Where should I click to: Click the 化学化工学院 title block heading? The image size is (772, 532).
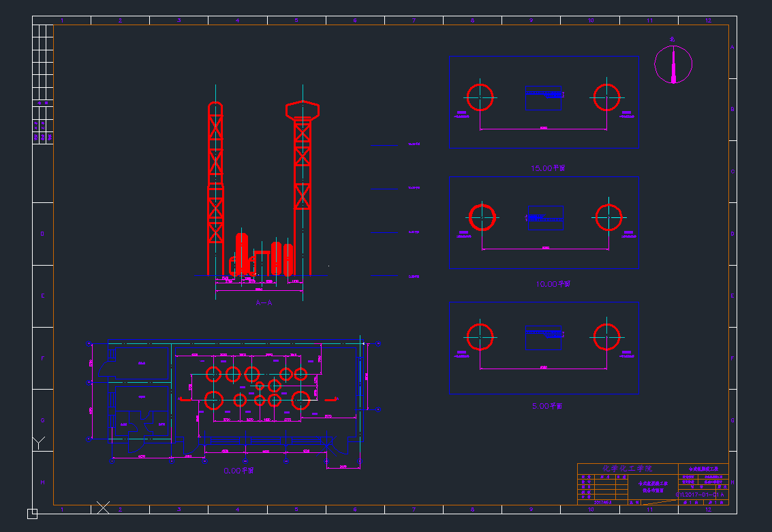tap(628, 469)
